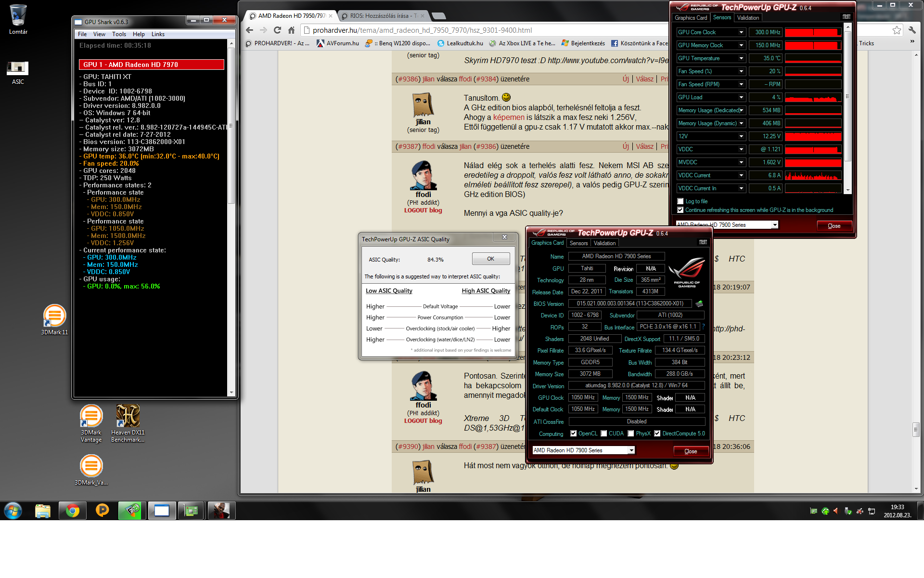This screenshot has height=578, width=924.
Task: Toggle Continue refreshing in background checkbox
Action: pos(680,210)
